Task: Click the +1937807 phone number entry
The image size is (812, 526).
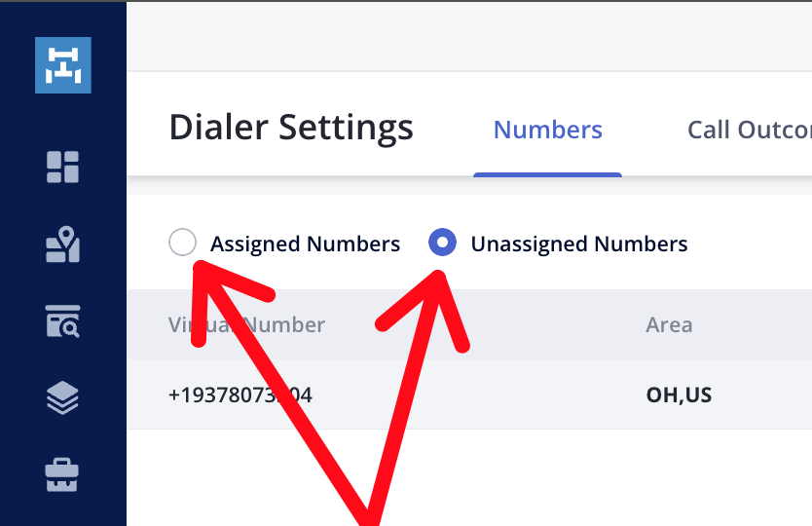Action: (240, 394)
